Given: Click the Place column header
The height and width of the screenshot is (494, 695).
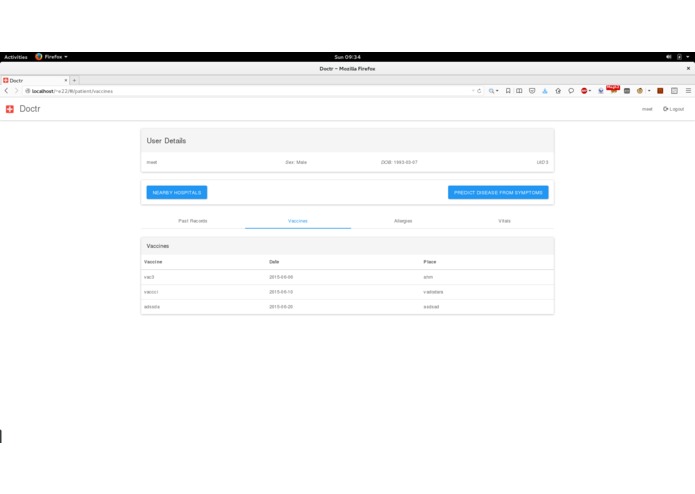Looking at the screenshot, I should click(x=429, y=262).
